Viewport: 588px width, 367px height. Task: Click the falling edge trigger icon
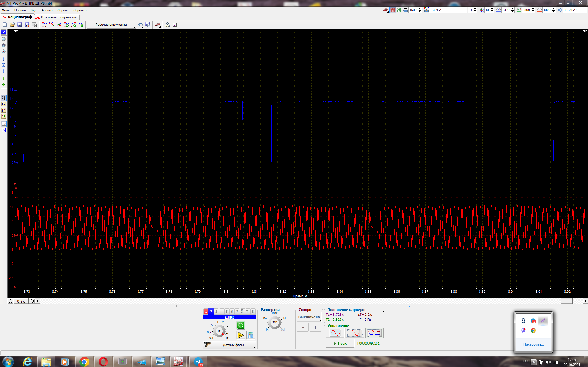tap(315, 327)
